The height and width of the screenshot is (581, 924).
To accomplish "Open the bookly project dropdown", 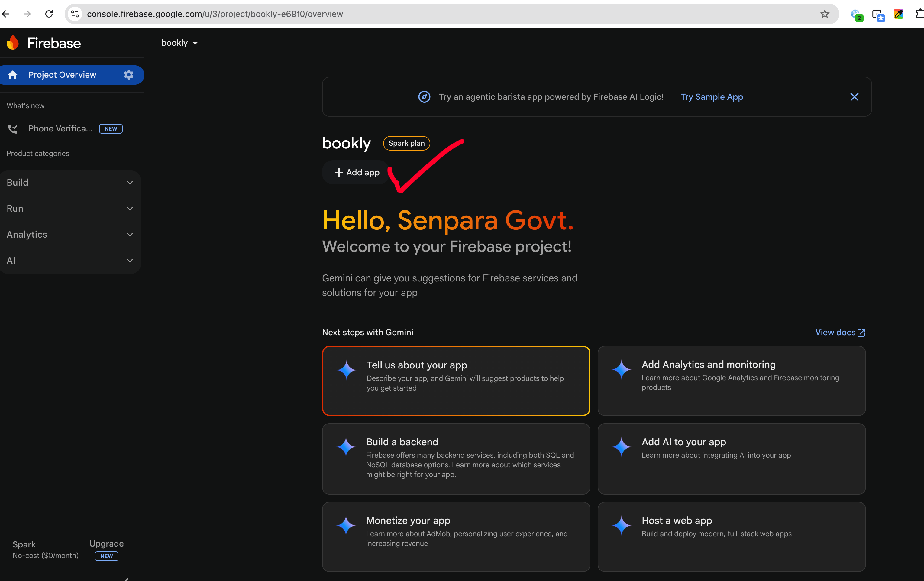I will point(179,43).
